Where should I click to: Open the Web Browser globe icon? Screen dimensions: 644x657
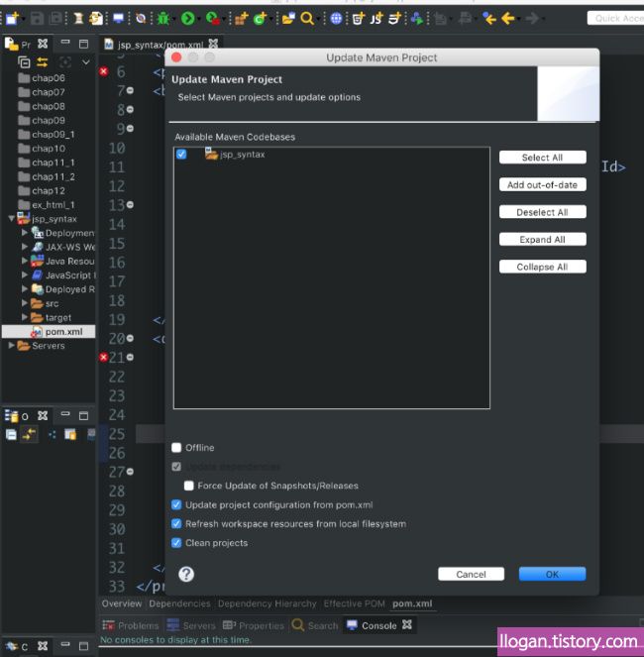[336, 19]
